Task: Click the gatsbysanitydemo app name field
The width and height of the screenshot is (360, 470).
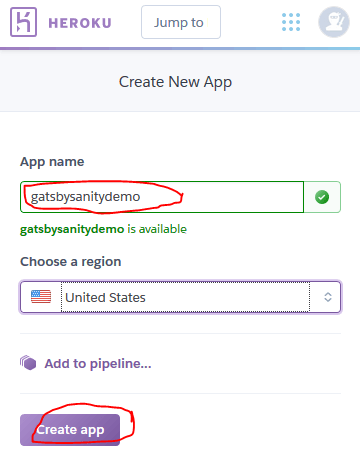Action: [x=162, y=197]
